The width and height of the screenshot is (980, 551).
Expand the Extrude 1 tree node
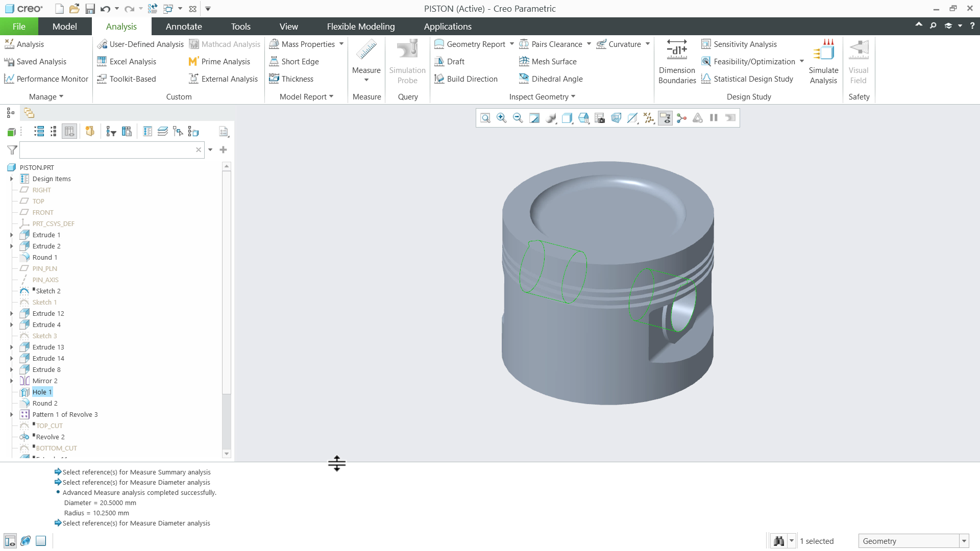[x=12, y=235]
